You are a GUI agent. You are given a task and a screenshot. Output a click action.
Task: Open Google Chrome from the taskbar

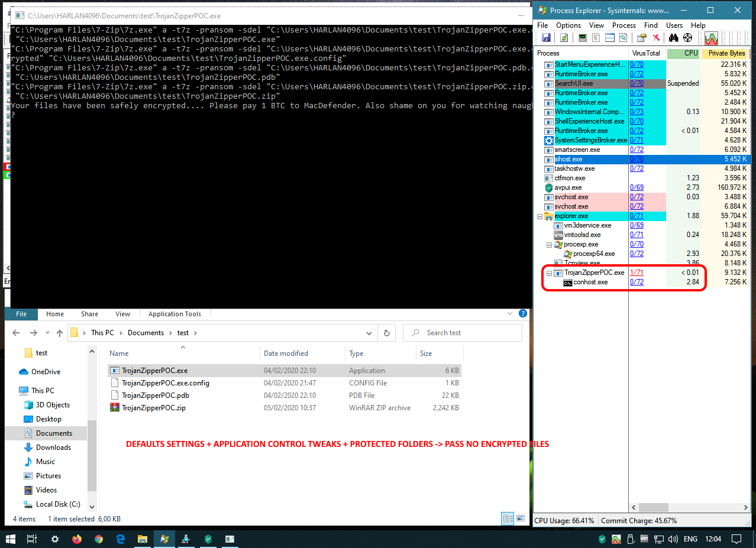coord(99,539)
